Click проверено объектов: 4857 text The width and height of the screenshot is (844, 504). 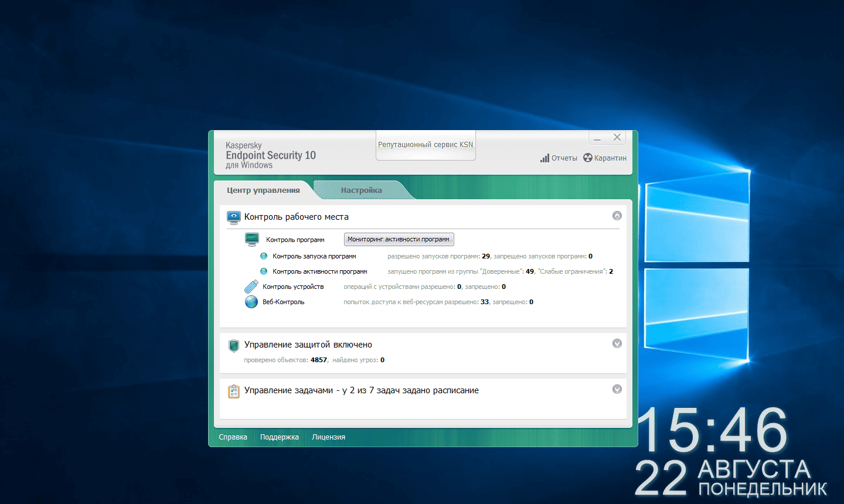pos(285,360)
